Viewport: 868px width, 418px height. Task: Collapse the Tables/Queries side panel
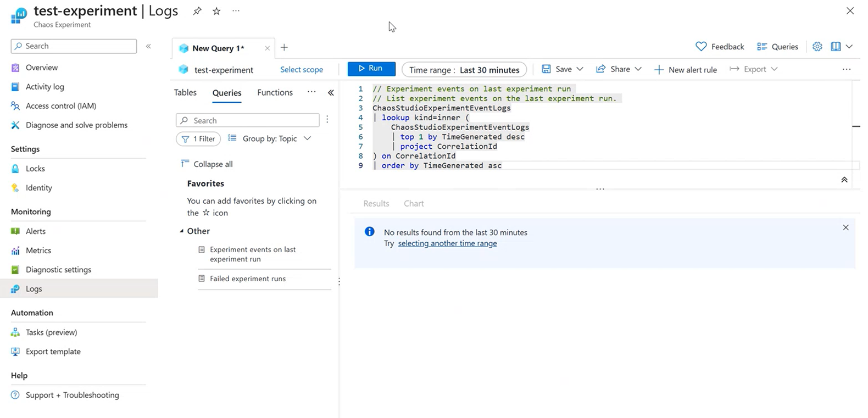[331, 93]
